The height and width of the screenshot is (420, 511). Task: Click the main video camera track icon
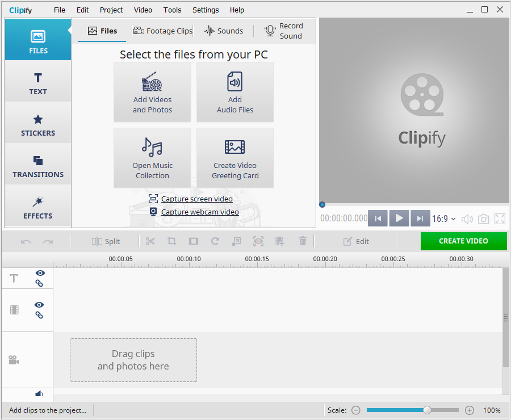coord(14,360)
